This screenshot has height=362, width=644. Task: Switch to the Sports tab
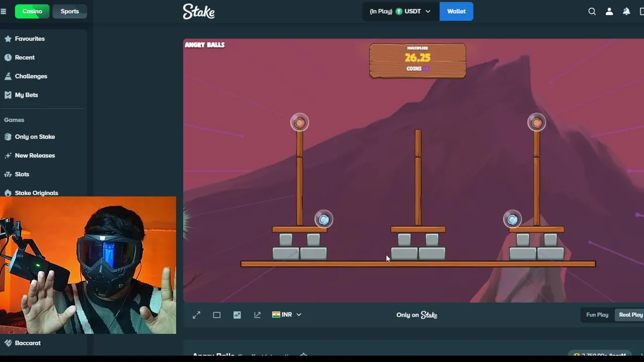click(69, 11)
